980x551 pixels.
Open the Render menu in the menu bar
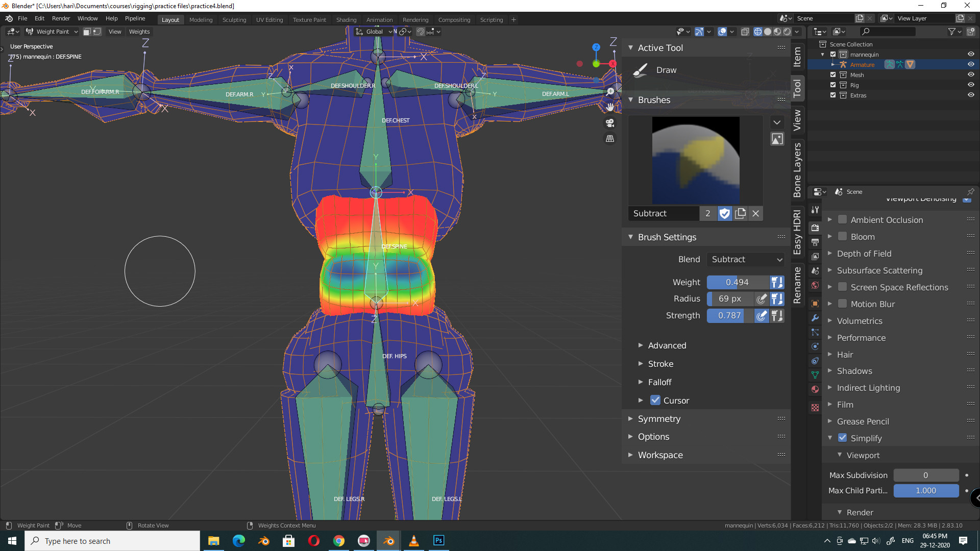coord(61,18)
